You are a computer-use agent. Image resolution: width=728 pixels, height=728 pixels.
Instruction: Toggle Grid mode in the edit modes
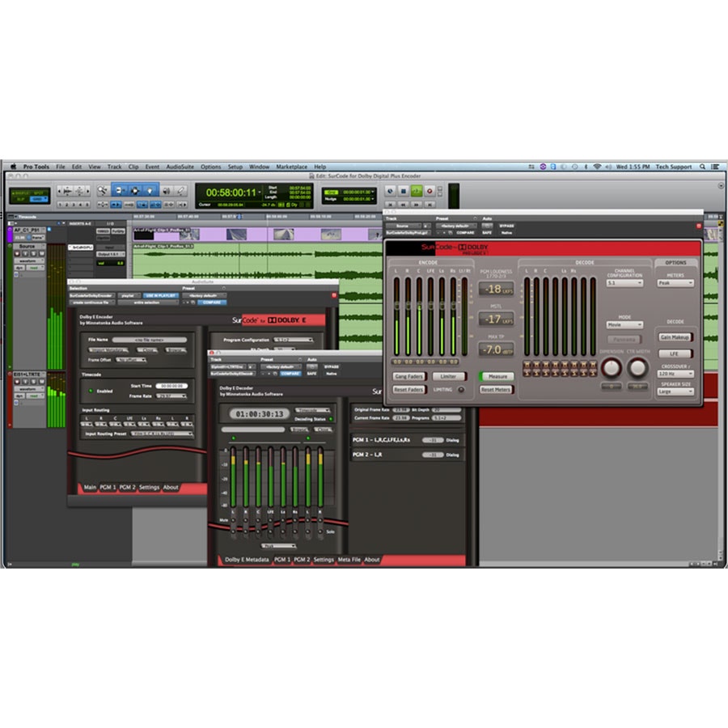point(37,199)
